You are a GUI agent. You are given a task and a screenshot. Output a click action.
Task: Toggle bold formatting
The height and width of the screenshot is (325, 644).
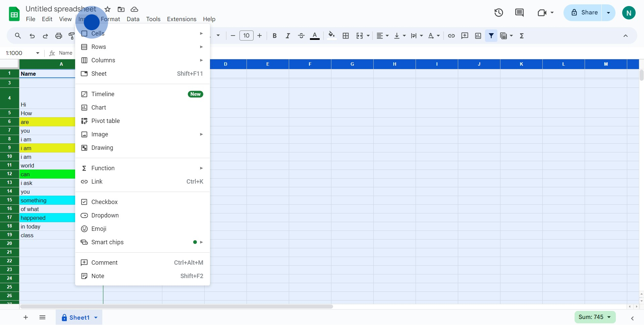coord(274,36)
